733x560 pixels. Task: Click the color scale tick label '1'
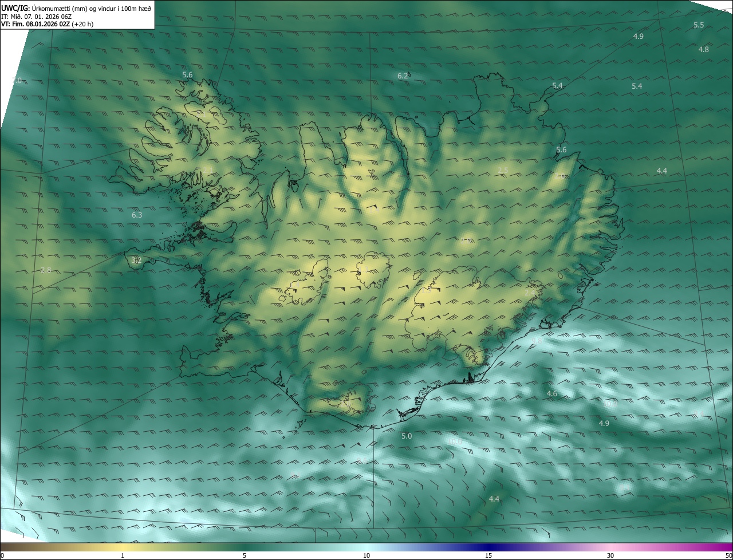coord(123,555)
